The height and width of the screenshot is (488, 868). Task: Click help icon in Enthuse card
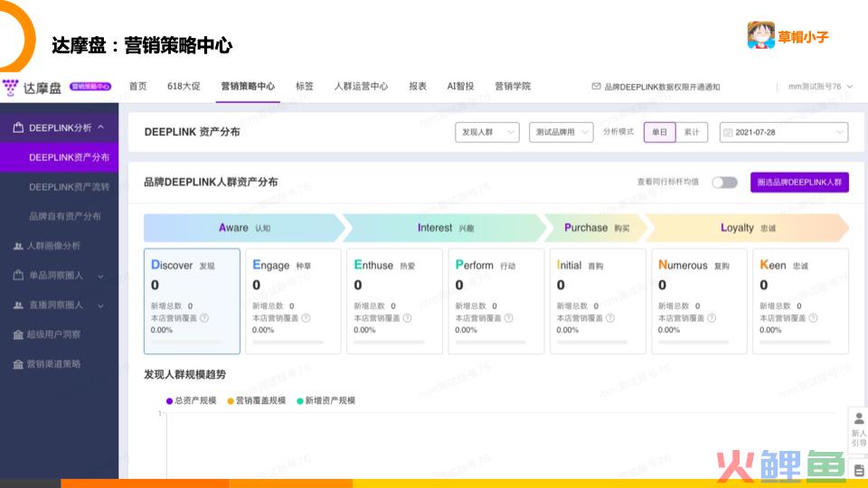[x=407, y=318]
